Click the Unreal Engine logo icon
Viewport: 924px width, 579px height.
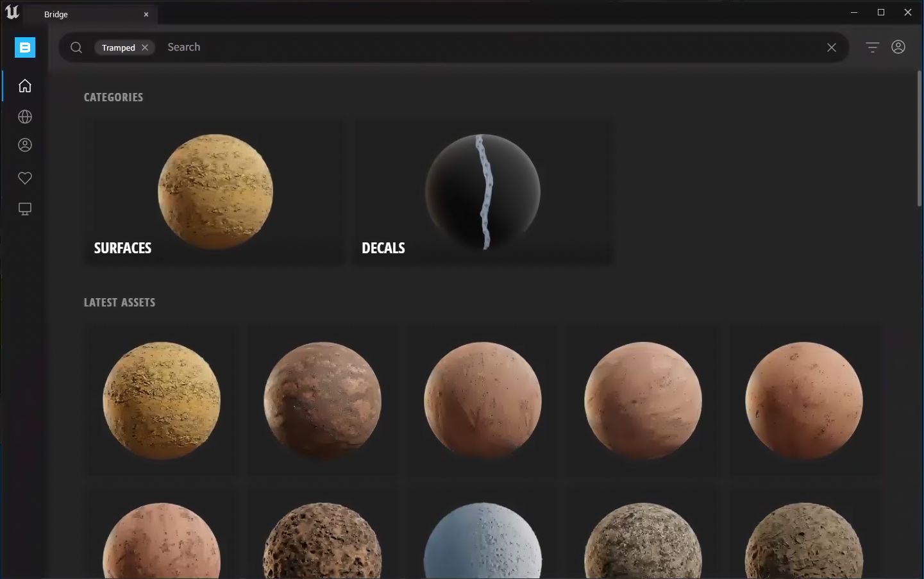pos(12,12)
